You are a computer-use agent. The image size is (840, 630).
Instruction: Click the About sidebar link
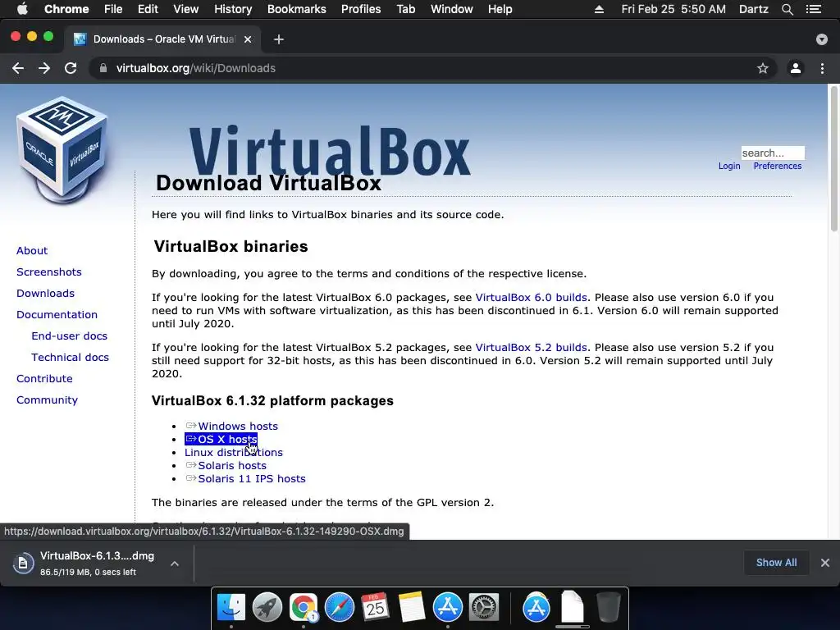[x=32, y=250]
